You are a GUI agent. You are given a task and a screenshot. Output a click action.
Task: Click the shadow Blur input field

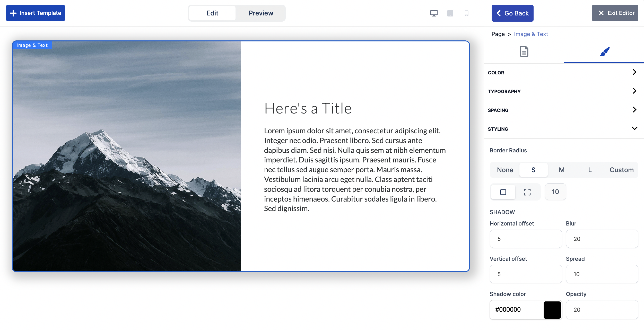[602, 239]
